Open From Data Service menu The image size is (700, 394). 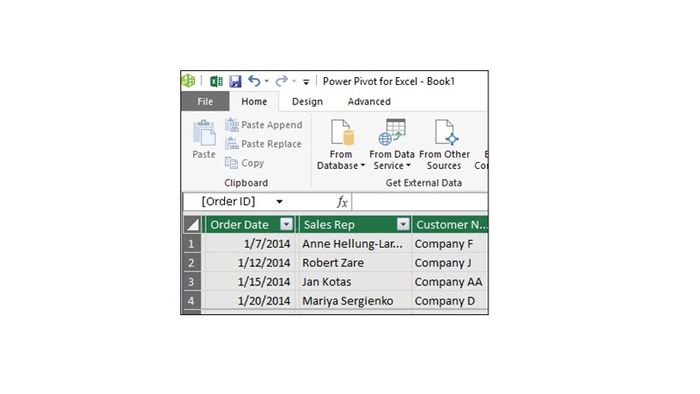[392, 144]
